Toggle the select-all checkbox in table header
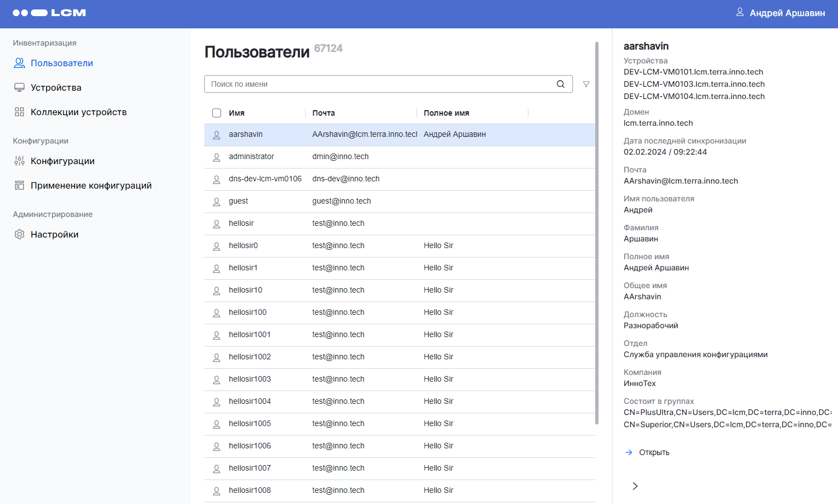 tap(217, 113)
